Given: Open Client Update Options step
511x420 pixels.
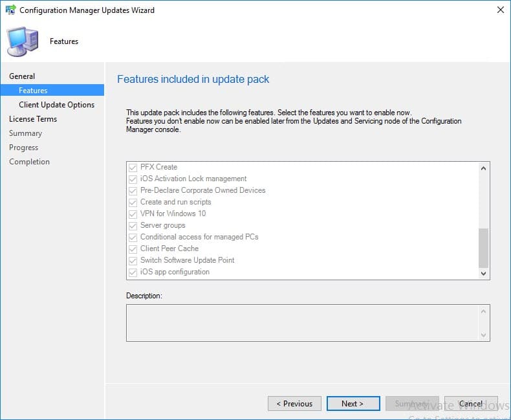Looking at the screenshot, I should (56, 105).
